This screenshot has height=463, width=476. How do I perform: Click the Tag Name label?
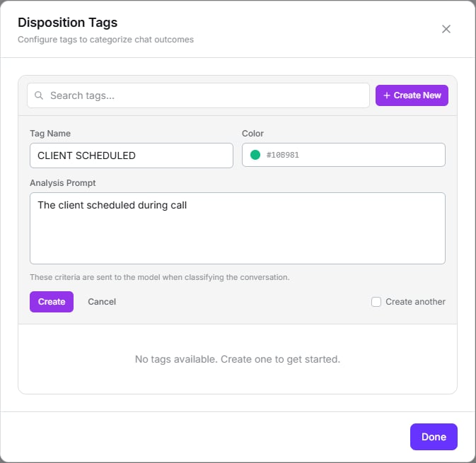pos(50,134)
